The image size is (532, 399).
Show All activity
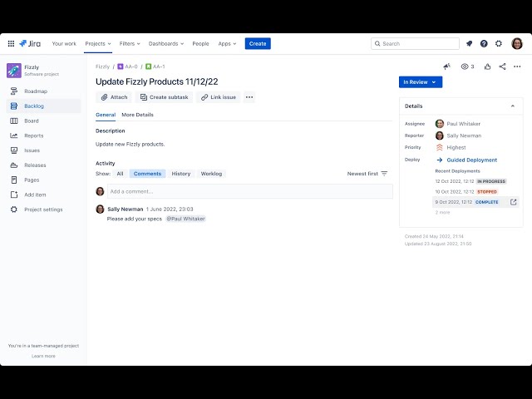tap(120, 174)
